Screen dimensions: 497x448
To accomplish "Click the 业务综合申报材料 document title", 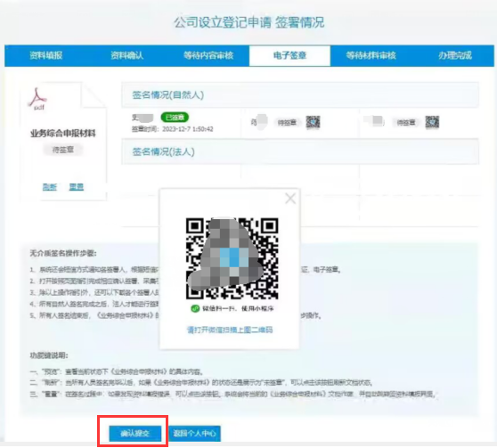I will pos(63,134).
